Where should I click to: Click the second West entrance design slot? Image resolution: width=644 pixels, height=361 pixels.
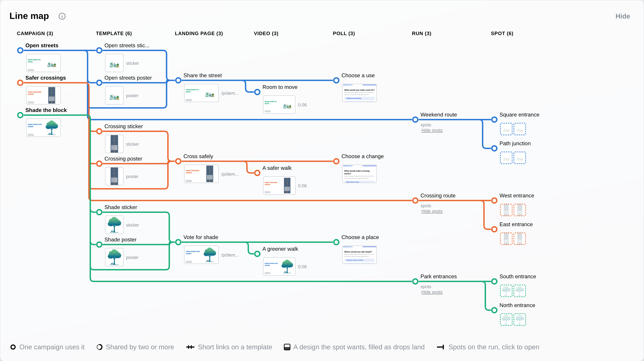click(520, 210)
